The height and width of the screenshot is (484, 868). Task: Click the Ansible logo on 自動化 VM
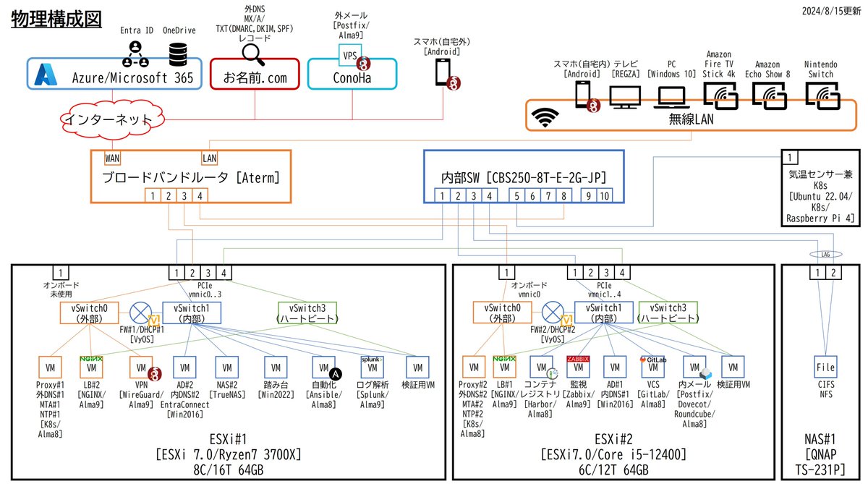(335, 373)
